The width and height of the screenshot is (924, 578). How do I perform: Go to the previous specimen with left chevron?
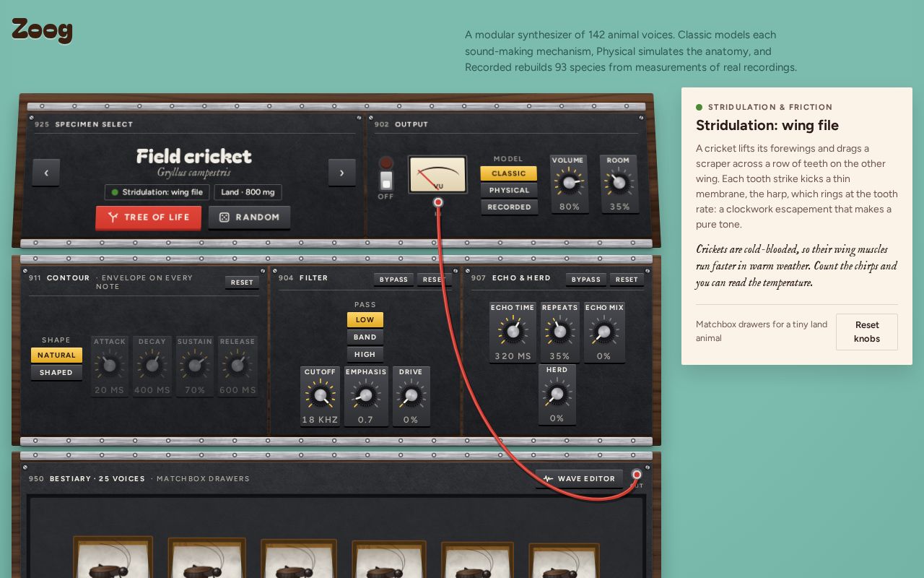coord(46,173)
